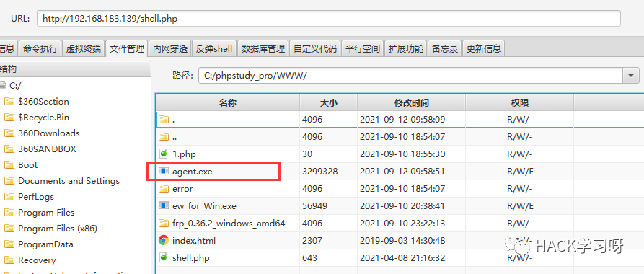
Task: Open the 反弹shell tab
Action: (214, 48)
